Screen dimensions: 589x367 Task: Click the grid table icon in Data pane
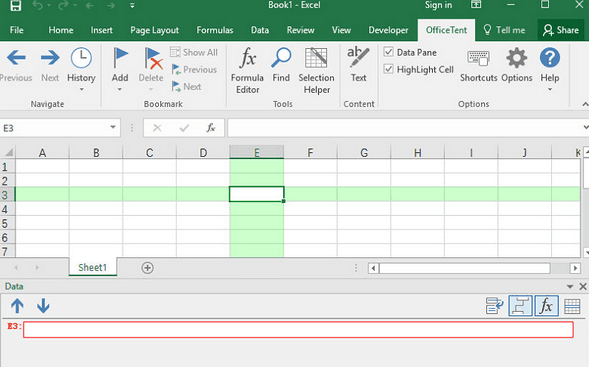click(x=572, y=306)
